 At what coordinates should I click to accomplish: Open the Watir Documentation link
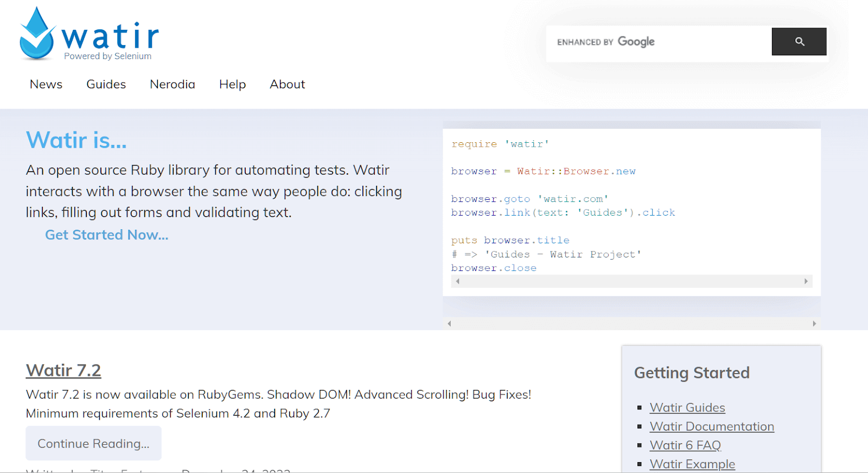pyautogui.click(x=711, y=426)
